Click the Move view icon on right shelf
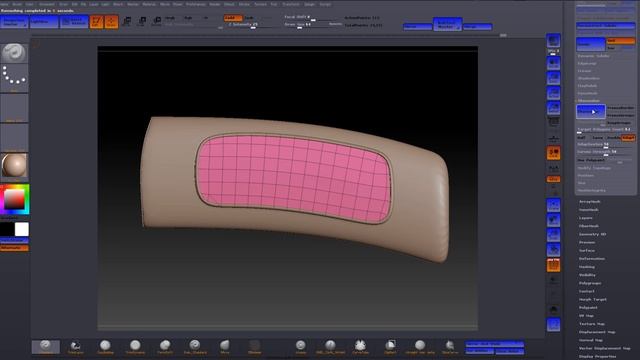This screenshot has width=640, height=360. [553, 220]
